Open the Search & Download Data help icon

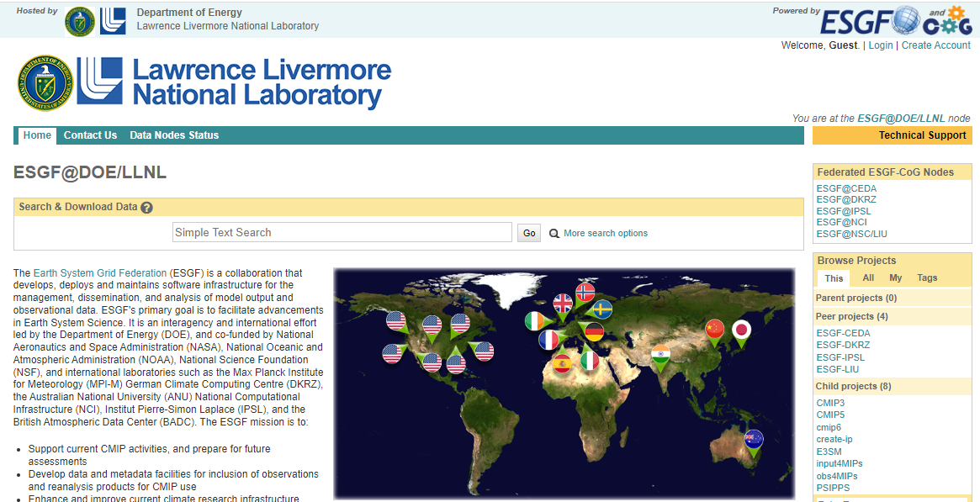(147, 208)
